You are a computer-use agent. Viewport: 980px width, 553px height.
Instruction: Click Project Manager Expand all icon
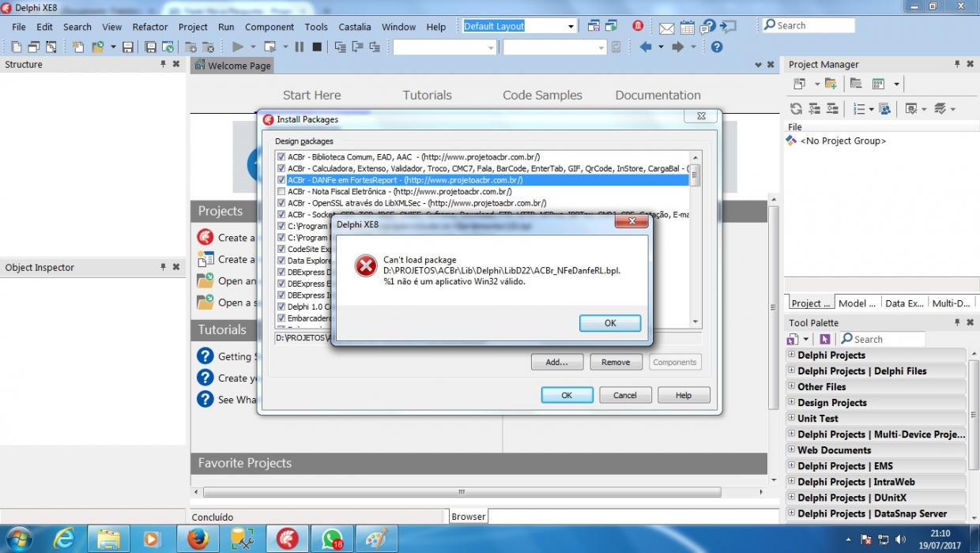(x=815, y=109)
